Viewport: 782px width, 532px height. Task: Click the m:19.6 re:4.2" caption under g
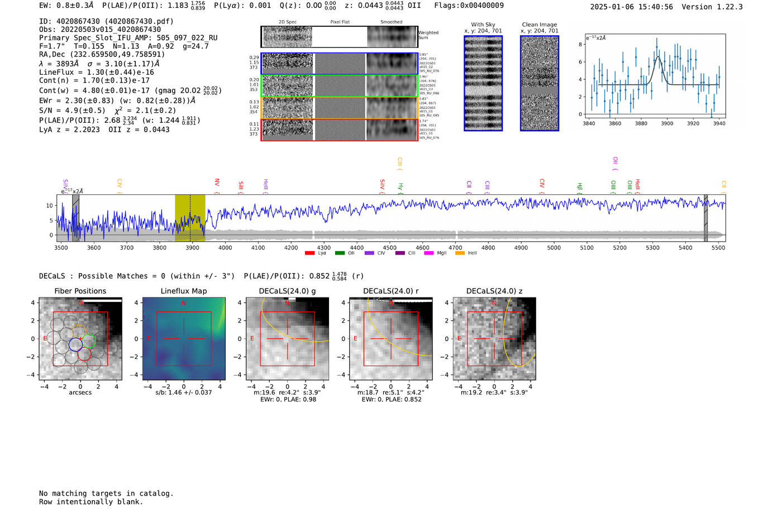tap(288, 392)
